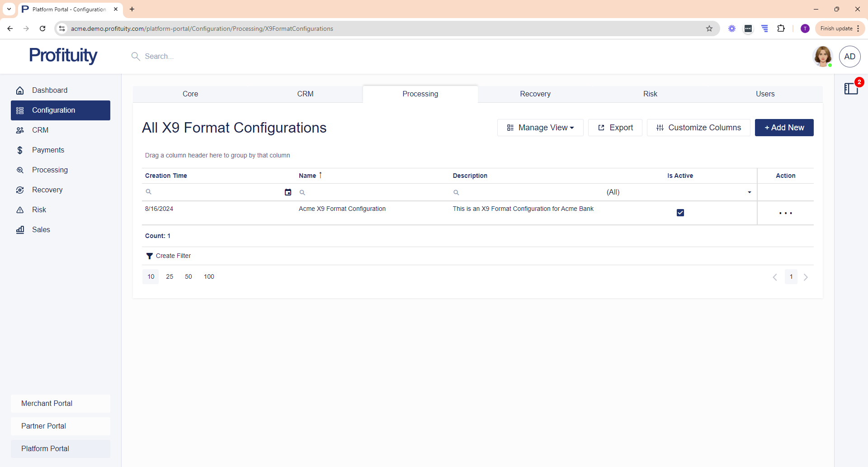Click the Description column filter field
The height and width of the screenshot is (467, 868).
pyautogui.click(x=529, y=192)
